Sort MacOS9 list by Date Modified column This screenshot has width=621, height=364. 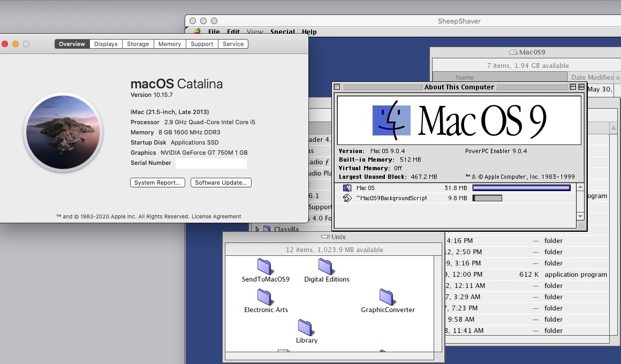tap(592, 78)
